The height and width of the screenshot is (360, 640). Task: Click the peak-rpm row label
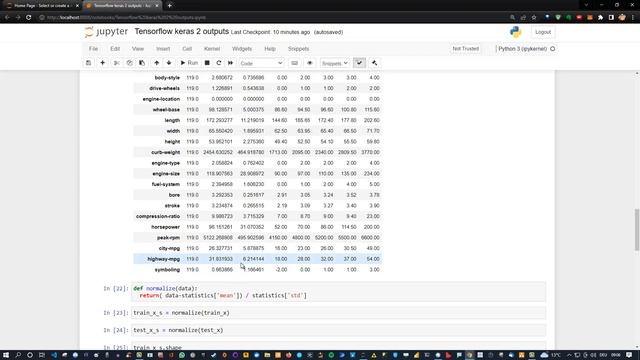click(x=168, y=238)
